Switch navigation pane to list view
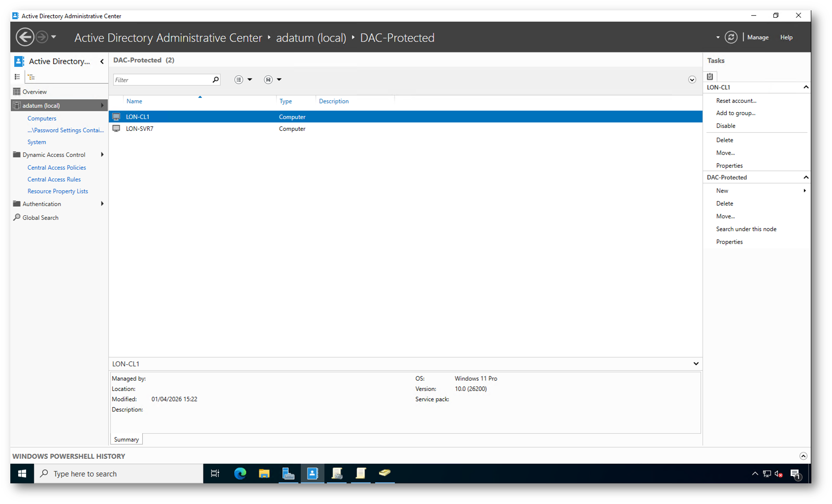The image size is (832, 504). (x=17, y=77)
